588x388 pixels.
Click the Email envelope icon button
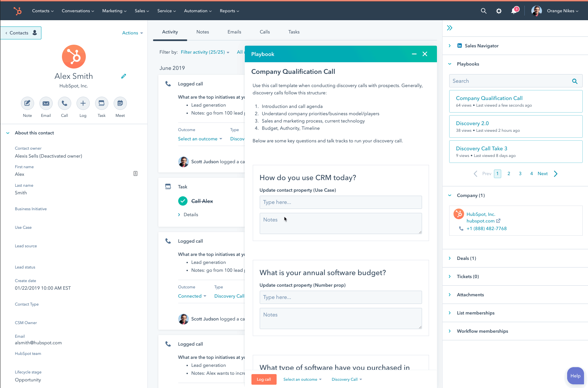pyautogui.click(x=46, y=103)
